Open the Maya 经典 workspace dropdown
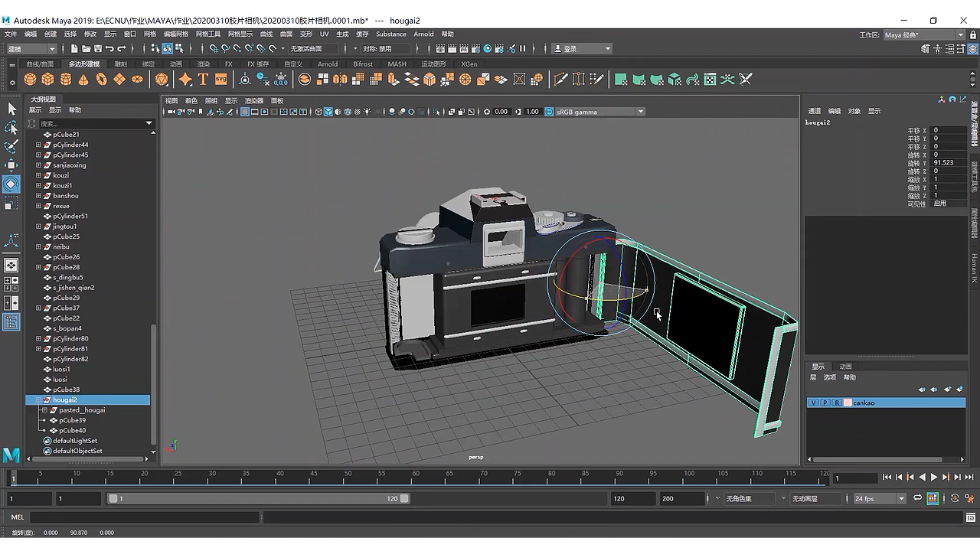Screen dimensions: 980x551 click(924, 34)
